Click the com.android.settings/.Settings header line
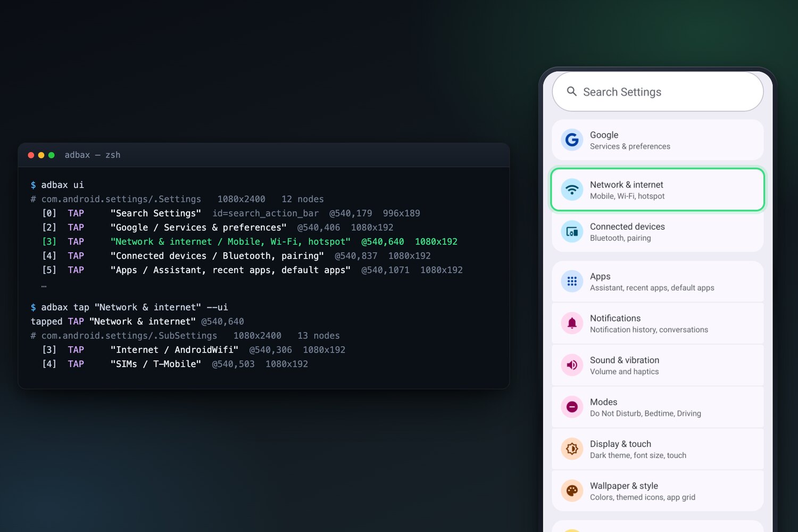 click(x=177, y=199)
